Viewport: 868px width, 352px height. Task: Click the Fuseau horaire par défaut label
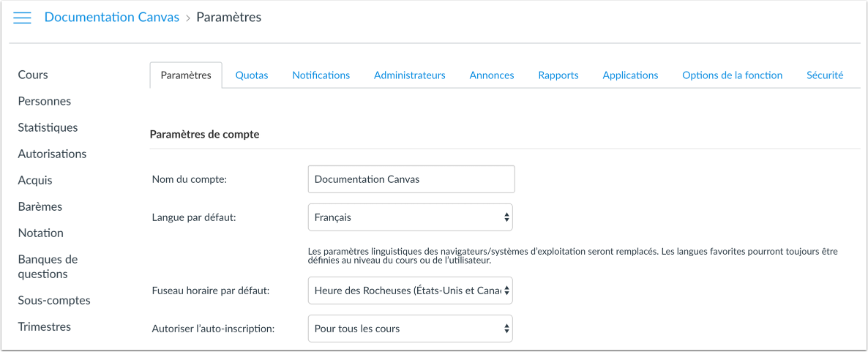(210, 291)
